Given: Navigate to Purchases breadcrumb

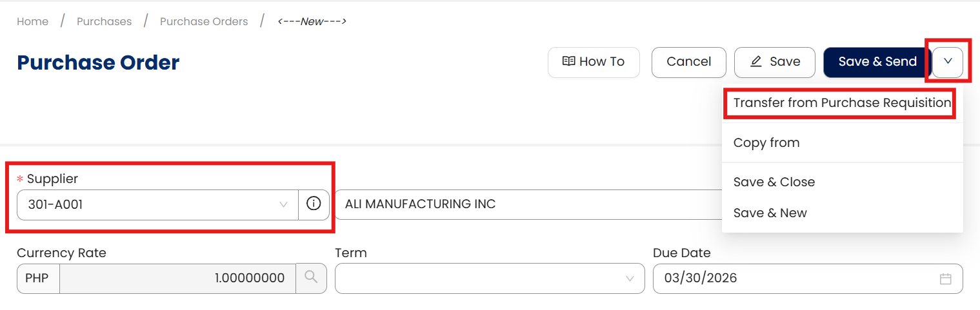Looking at the screenshot, I should click(x=104, y=21).
